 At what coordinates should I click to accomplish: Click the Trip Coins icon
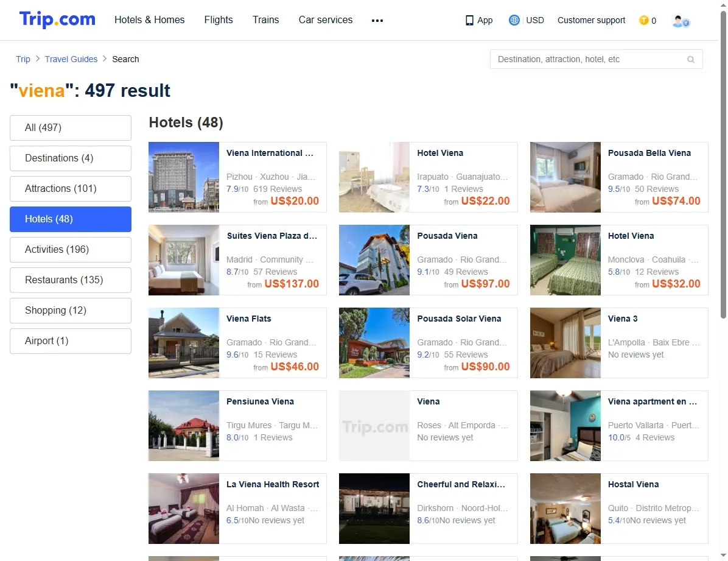(643, 20)
